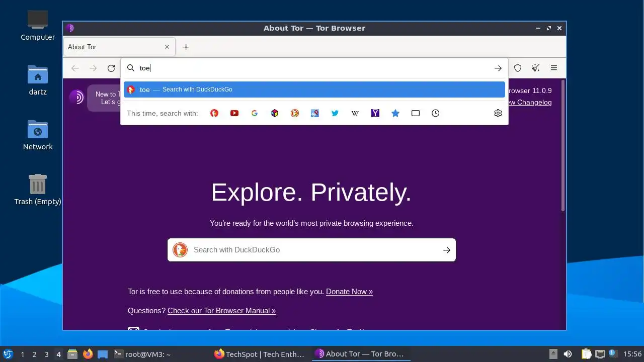Click the clipboard tray icon
Image resolution: width=644 pixels, height=362 pixels.
tap(586, 354)
